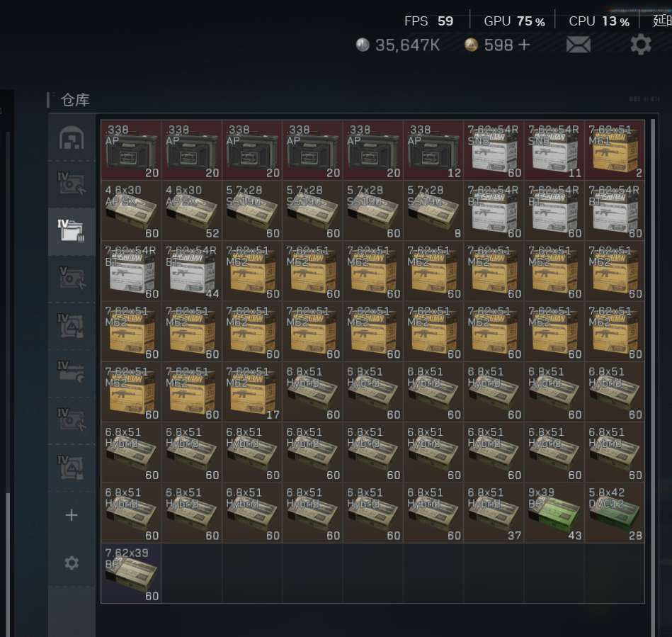The width and height of the screenshot is (672, 637).
Task: Select the 7.62x54R SNB stack of 11
Action: [554, 150]
